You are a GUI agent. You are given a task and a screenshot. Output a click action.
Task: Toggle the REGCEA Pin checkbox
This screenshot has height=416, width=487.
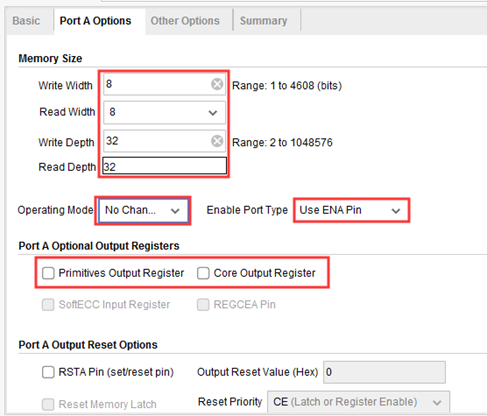click(203, 304)
